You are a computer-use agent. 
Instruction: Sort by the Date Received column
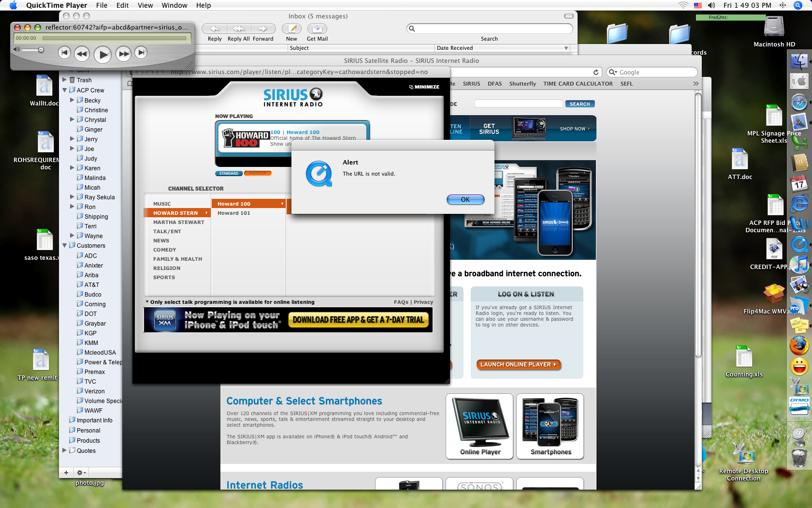pyautogui.click(x=502, y=48)
